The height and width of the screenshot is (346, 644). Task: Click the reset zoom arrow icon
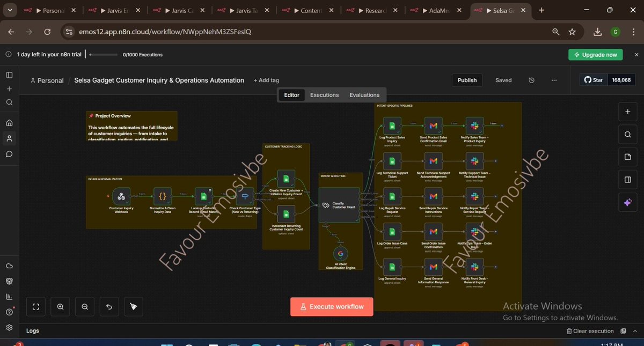(109, 307)
